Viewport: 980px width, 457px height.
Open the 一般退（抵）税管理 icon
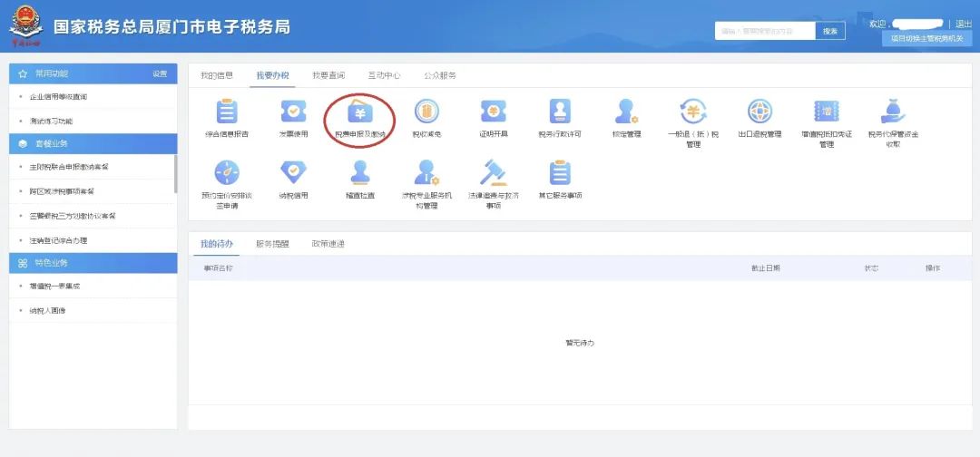click(693, 112)
